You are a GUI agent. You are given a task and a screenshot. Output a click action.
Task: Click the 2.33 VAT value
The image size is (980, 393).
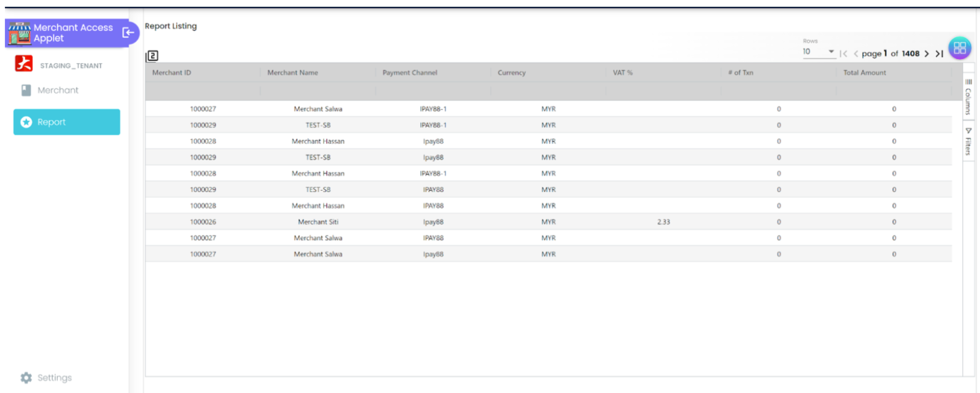[x=664, y=222]
